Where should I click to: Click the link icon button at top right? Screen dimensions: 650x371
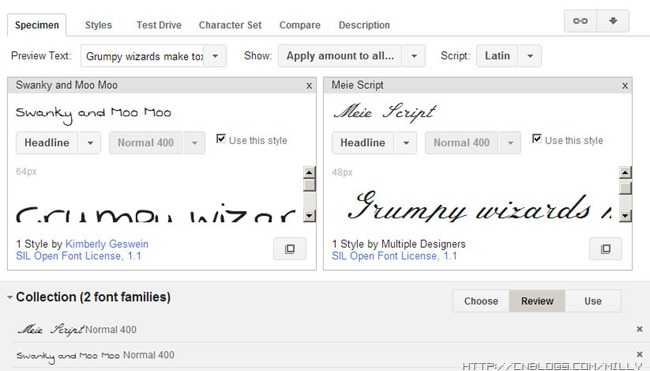[x=580, y=21]
